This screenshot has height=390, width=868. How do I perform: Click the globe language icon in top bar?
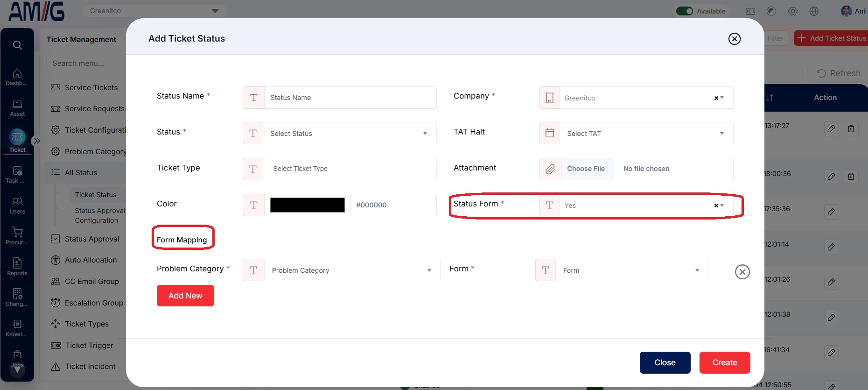[x=814, y=11]
